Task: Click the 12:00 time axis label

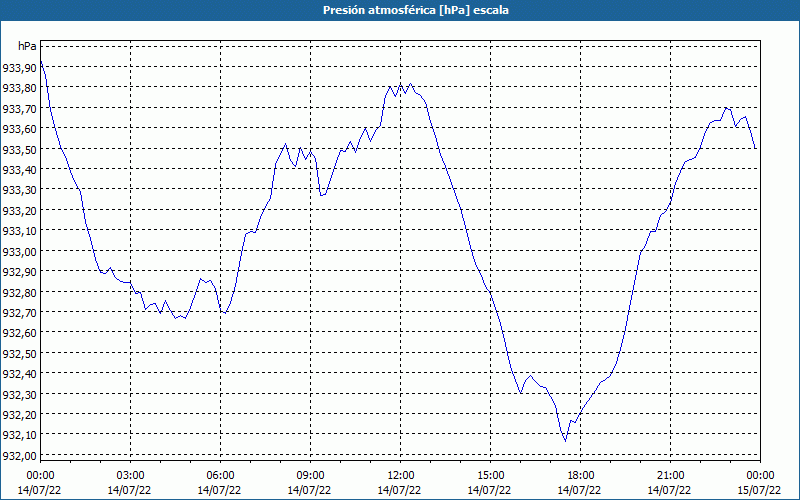Action: point(401,476)
